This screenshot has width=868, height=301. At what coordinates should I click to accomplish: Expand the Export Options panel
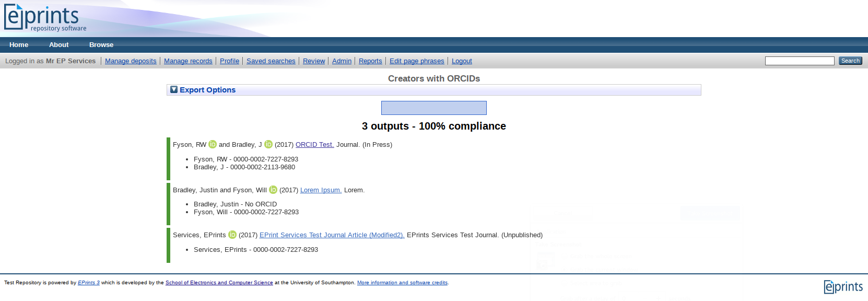[x=207, y=90]
